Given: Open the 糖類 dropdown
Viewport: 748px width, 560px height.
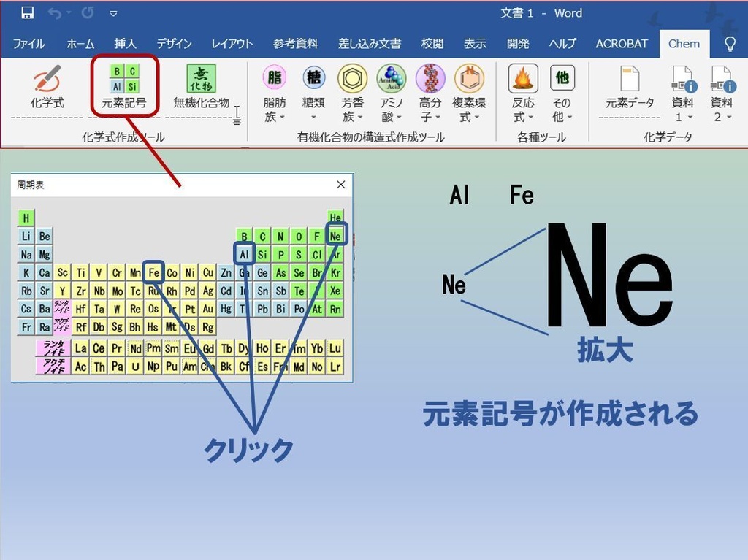Looking at the screenshot, I should 313,94.
